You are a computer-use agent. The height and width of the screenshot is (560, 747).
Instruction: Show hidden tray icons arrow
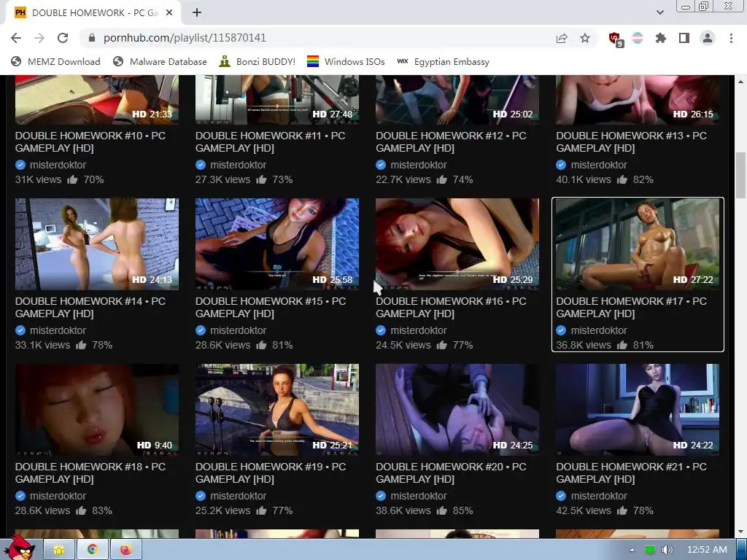tap(632, 550)
